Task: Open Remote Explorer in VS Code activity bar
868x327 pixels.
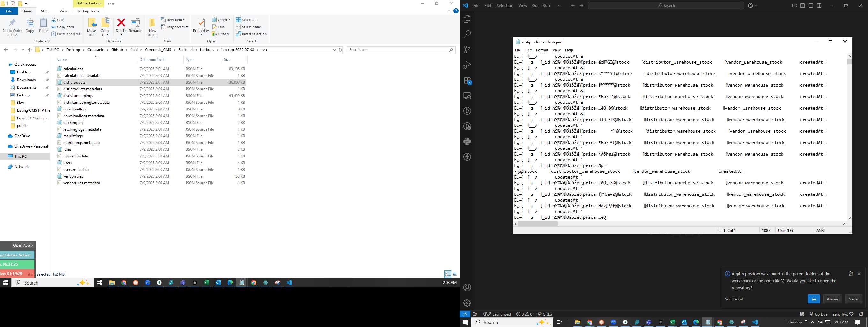Action: tap(467, 96)
